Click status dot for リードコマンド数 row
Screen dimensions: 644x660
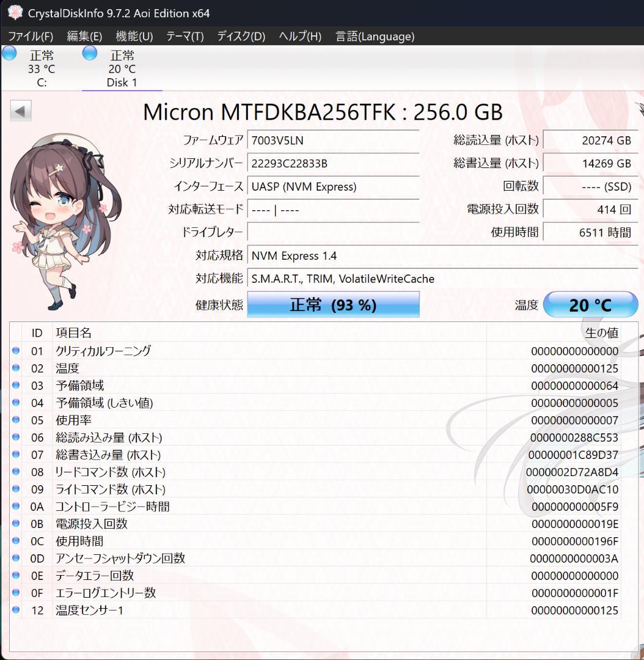pos(16,471)
